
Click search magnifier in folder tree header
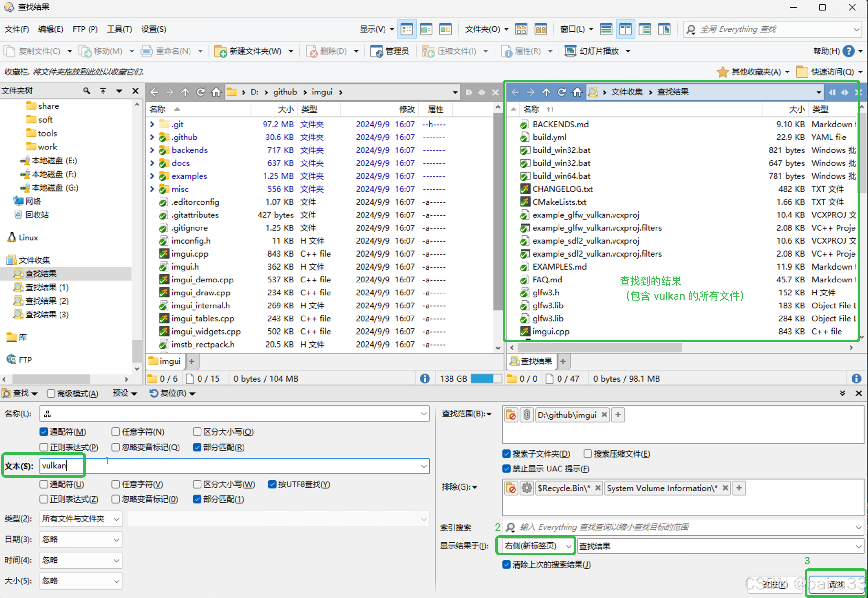click(87, 91)
